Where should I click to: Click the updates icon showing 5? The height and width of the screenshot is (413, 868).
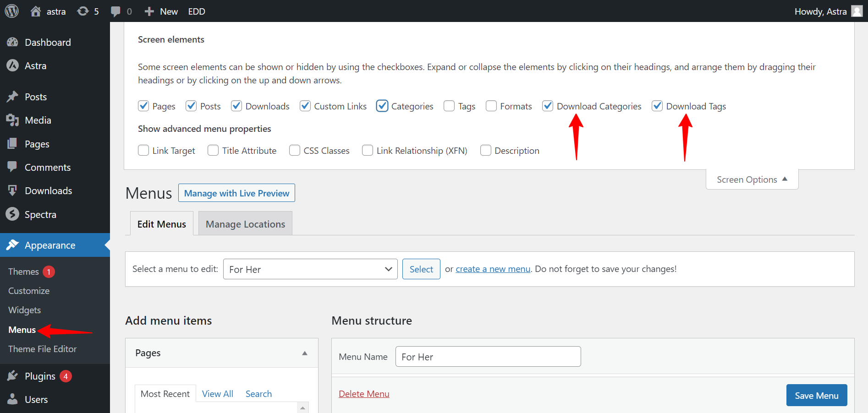[83, 11]
